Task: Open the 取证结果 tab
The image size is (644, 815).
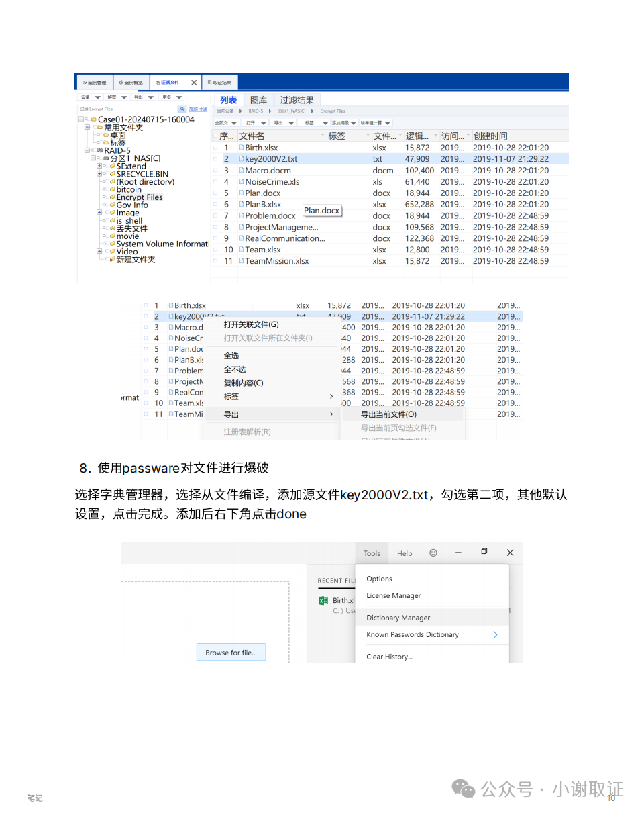Action: (x=219, y=83)
